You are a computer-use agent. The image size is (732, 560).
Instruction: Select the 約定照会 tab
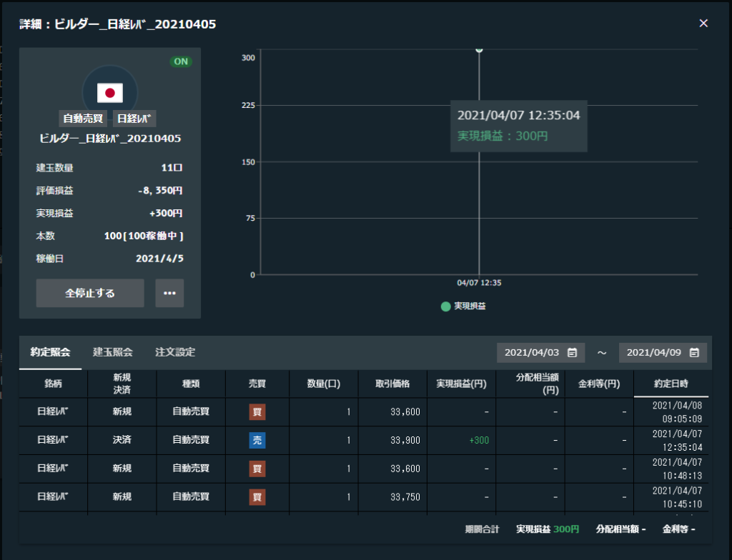[x=50, y=352]
